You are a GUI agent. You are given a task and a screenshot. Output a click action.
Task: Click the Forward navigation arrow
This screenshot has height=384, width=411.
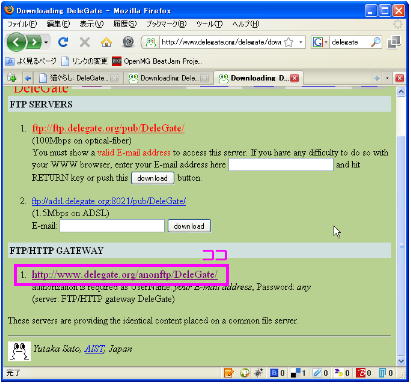pyautogui.click(x=34, y=42)
